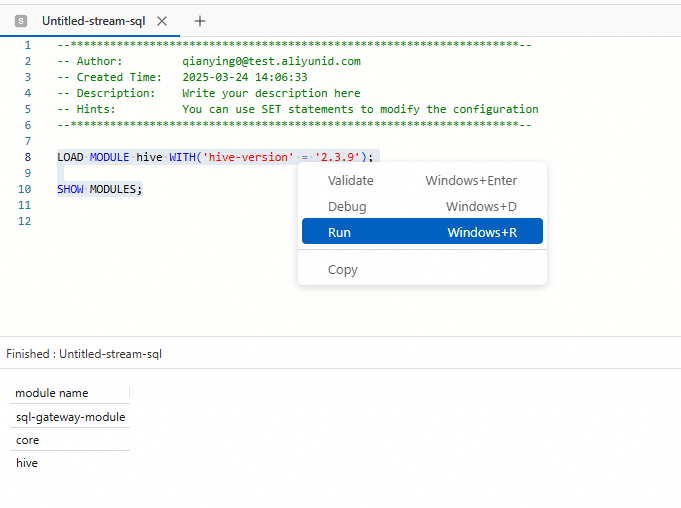Click the LOAD MODULE hive statement line
The height and width of the screenshot is (508, 681).
point(215,157)
